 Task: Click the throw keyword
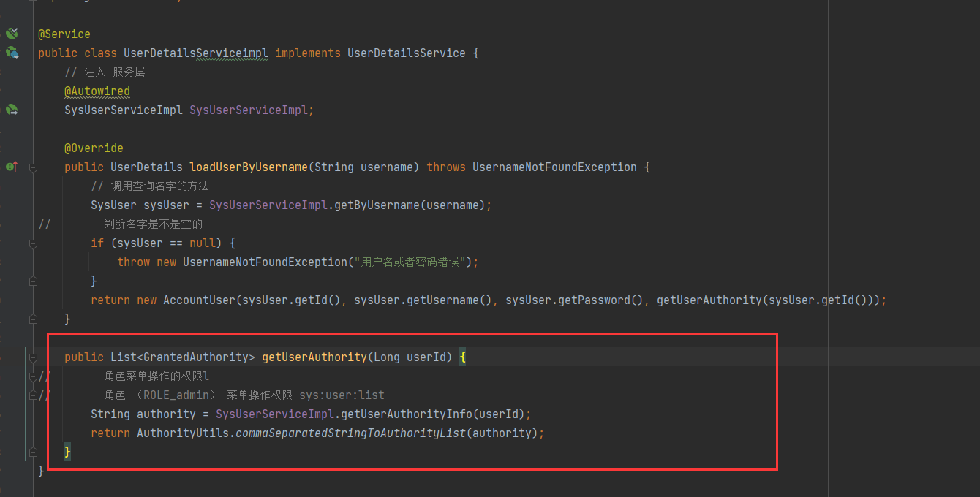[134, 262]
